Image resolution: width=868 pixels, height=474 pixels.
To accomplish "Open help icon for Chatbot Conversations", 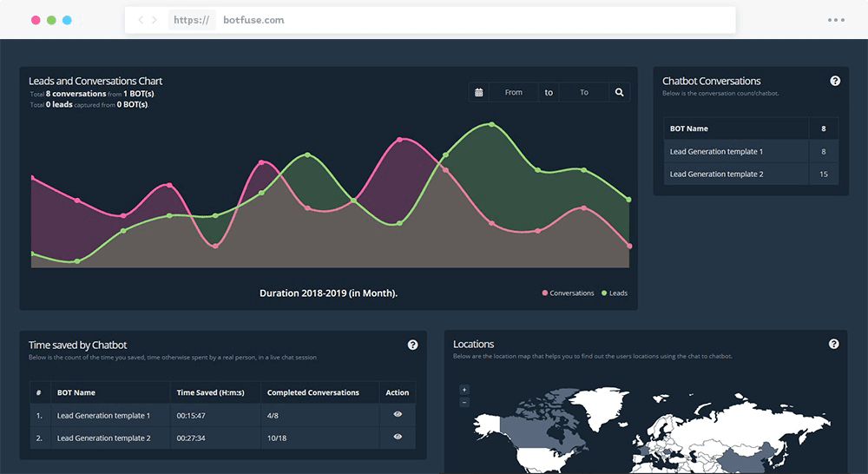I will click(x=835, y=81).
